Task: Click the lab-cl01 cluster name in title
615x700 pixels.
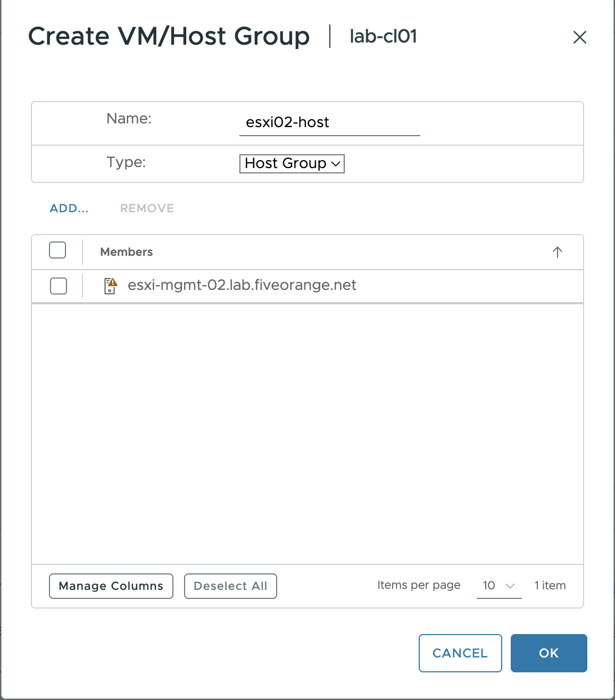Action: (383, 37)
